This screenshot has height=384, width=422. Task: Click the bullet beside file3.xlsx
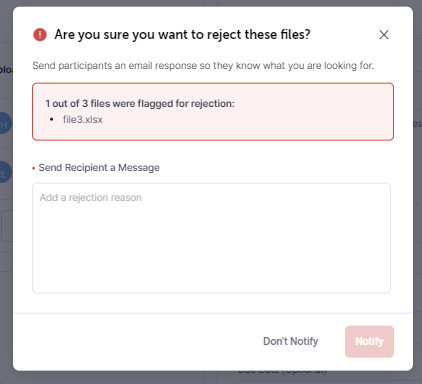[x=51, y=119]
